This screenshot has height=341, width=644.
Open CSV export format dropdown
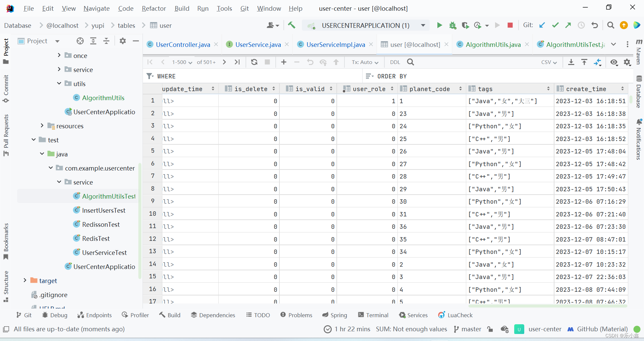coord(549,62)
